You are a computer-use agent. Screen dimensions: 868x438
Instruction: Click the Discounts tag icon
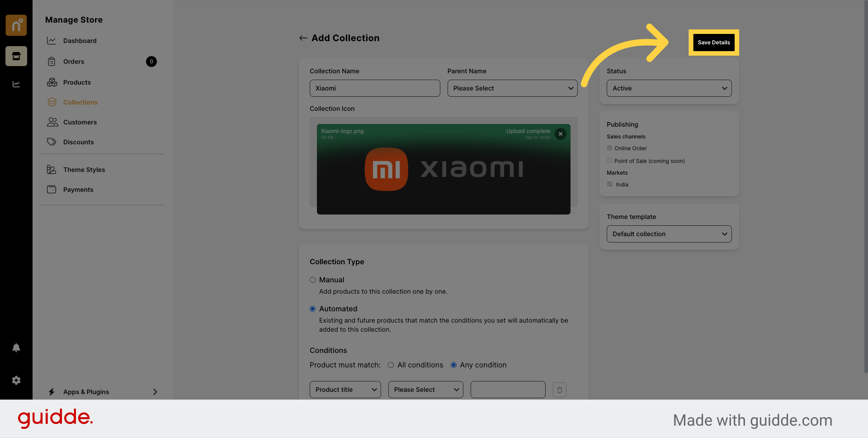point(52,142)
